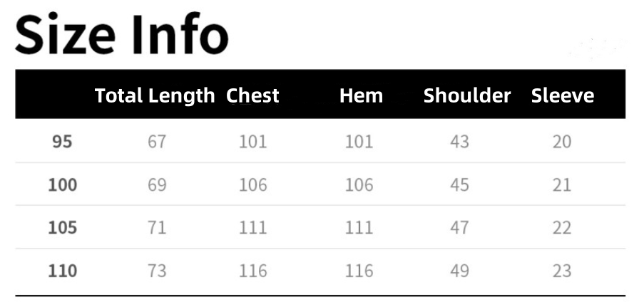Click the Chest column header
The height and width of the screenshot is (307, 644).
tap(252, 95)
